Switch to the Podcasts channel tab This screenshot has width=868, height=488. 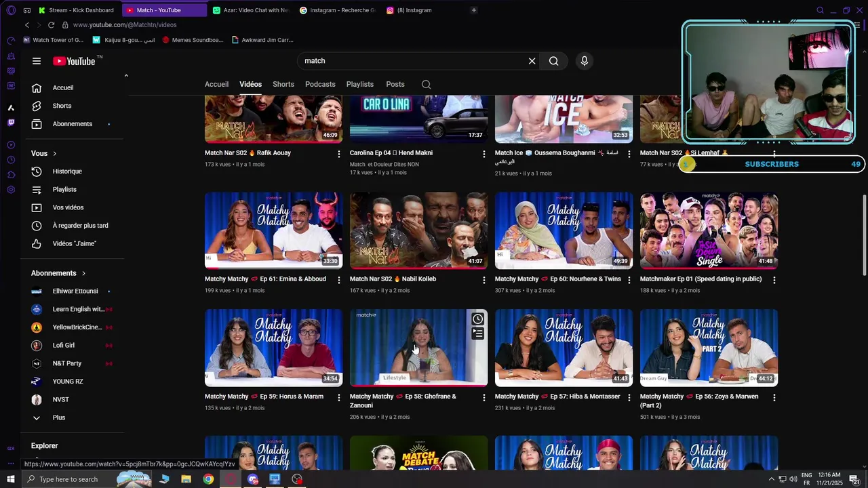320,84
